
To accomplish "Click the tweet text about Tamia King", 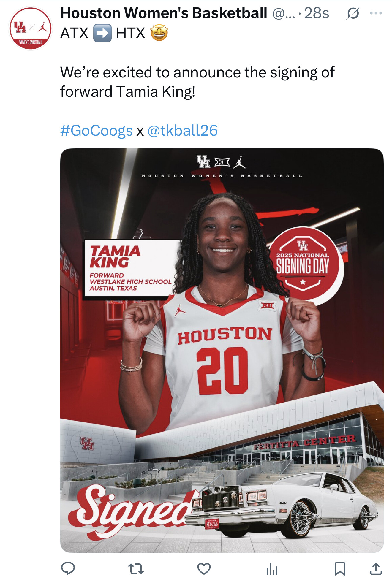I will point(197,82).
